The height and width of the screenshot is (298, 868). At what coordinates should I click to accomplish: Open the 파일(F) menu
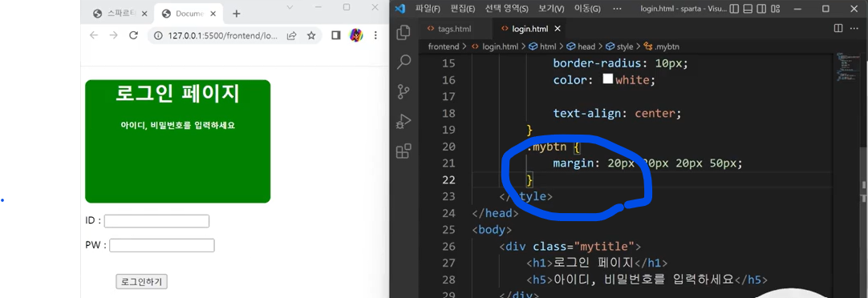tap(428, 8)
